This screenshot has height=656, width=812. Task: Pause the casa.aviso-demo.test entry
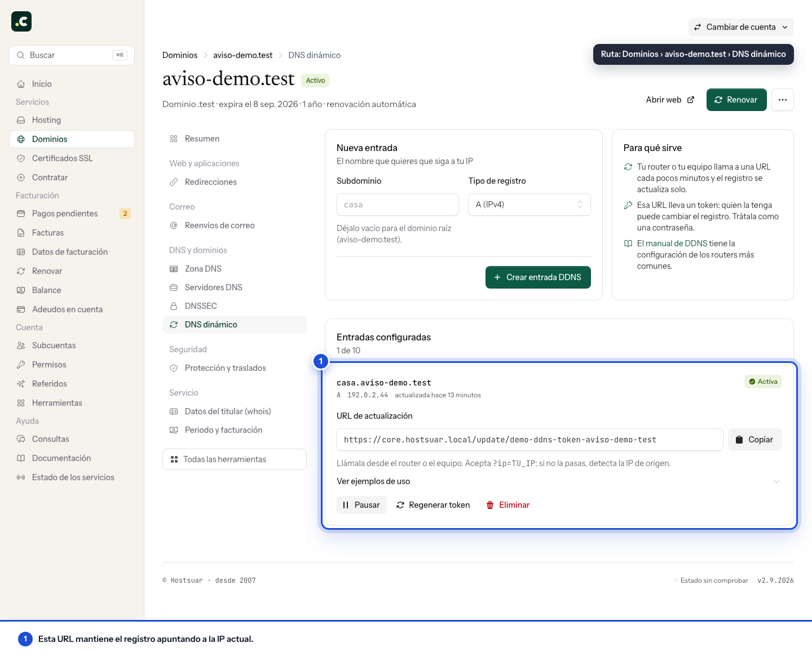[361, 505]
